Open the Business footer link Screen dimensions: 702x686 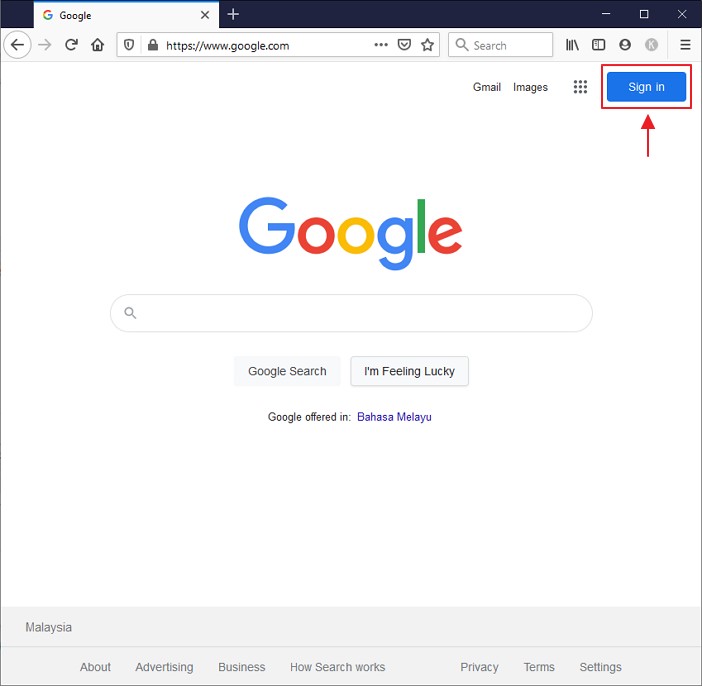point(242,667)
